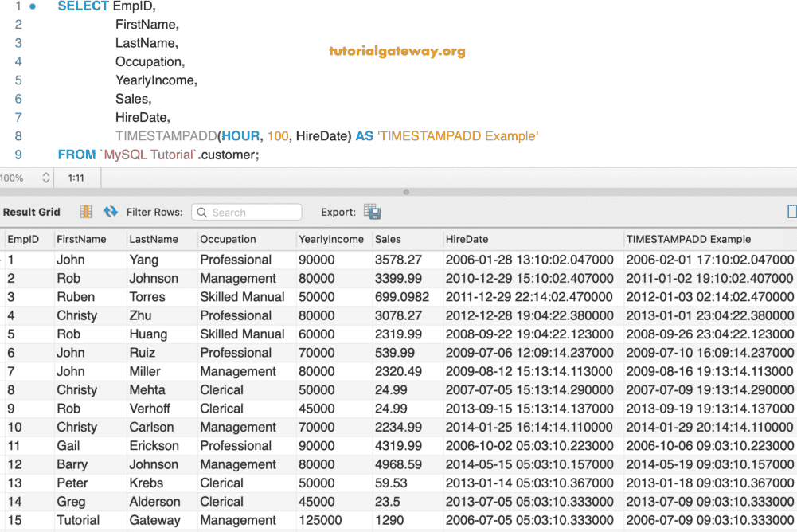Click the Result Grid table view icon
The image size is (797, 532).
pos(86,212)
